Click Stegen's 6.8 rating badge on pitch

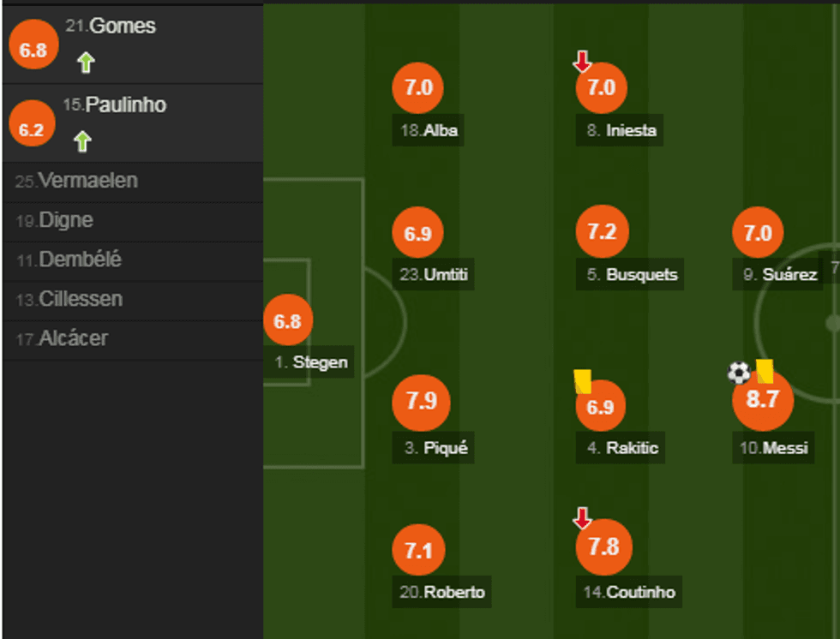click(x=287, y=321)
